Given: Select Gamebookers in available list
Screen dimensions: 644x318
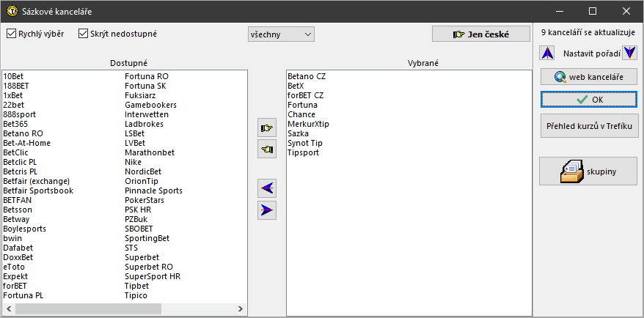Looking at the screenshot, I should coord(151,105).
